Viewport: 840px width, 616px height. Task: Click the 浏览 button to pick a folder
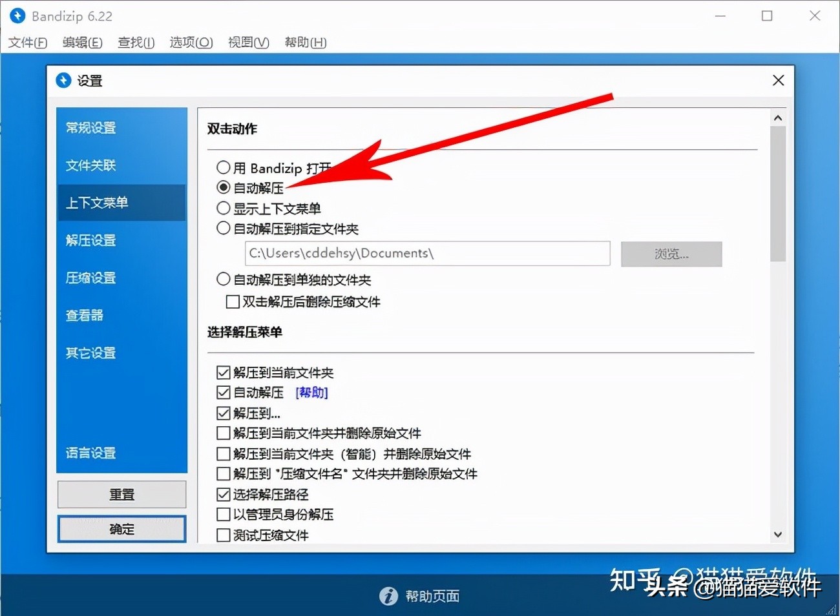(x=671, y=254)
